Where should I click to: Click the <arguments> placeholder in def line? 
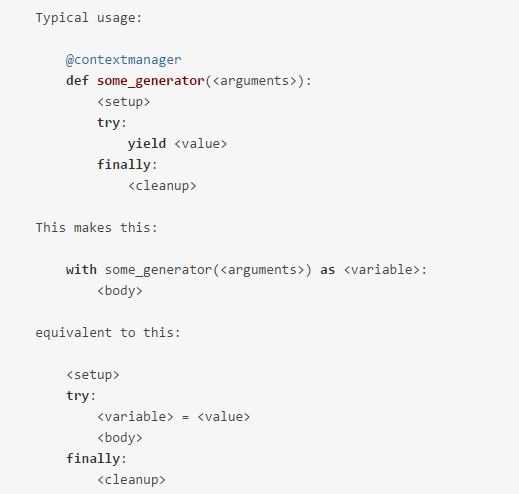255,81
